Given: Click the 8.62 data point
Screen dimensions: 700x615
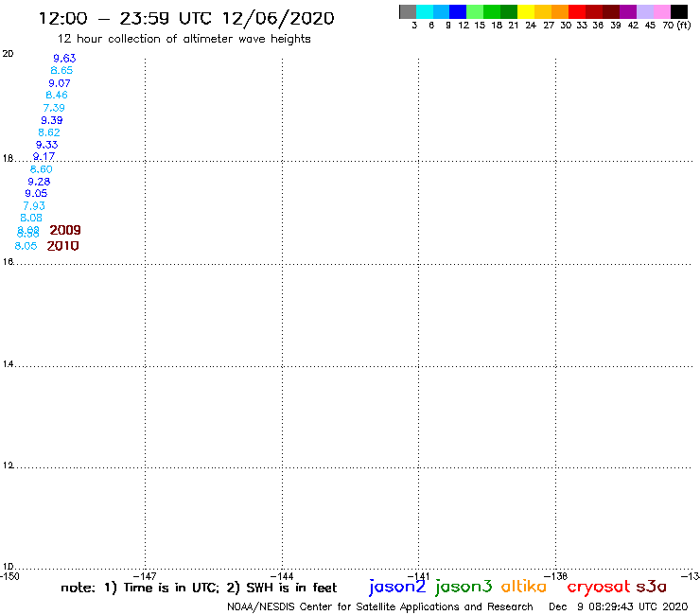Looking at the screenshot, I should pyautogui.click(x=49, y=132).
